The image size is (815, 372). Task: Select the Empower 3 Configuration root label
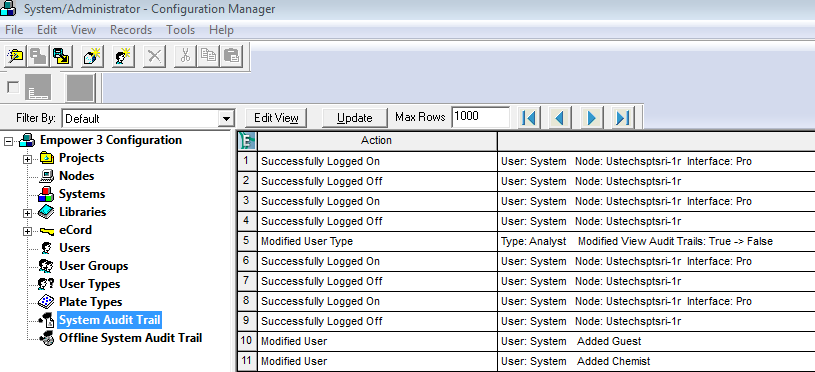pos(111,140)
